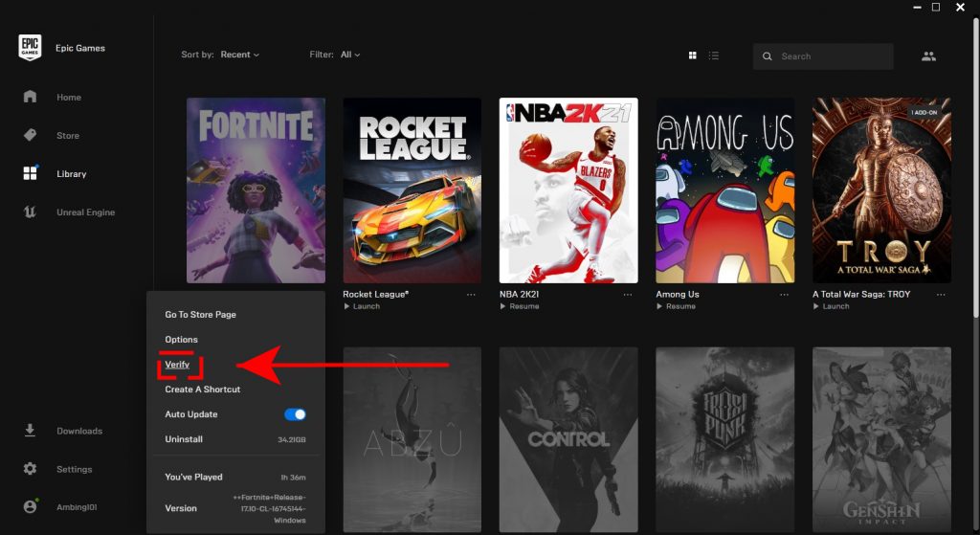Viewport: 980px width, 535px height.
Task: Select Create A Shortcut
Action: pos(203,390)
